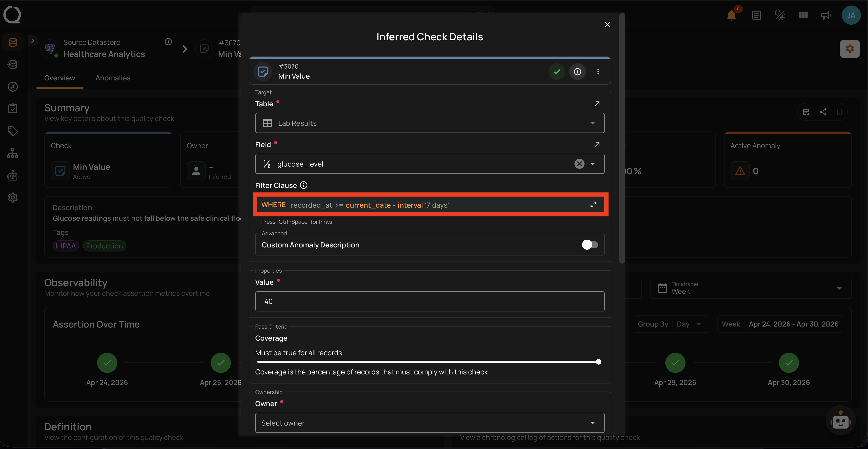Toggle Custom Anomaly Description switch
This screenshot has height=449, width=868.
[590, 245]
